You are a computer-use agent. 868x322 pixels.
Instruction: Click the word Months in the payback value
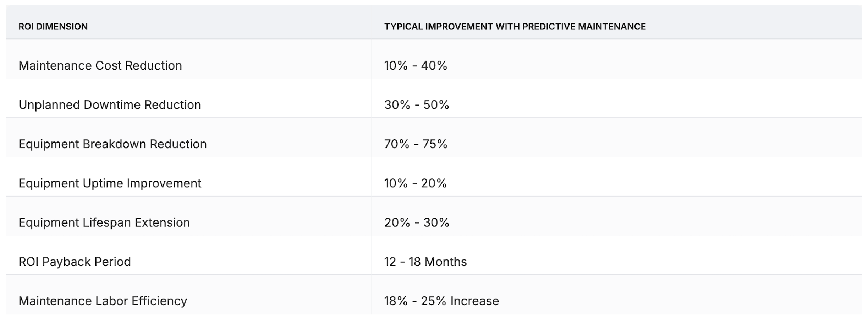click(x=445, y=262)
